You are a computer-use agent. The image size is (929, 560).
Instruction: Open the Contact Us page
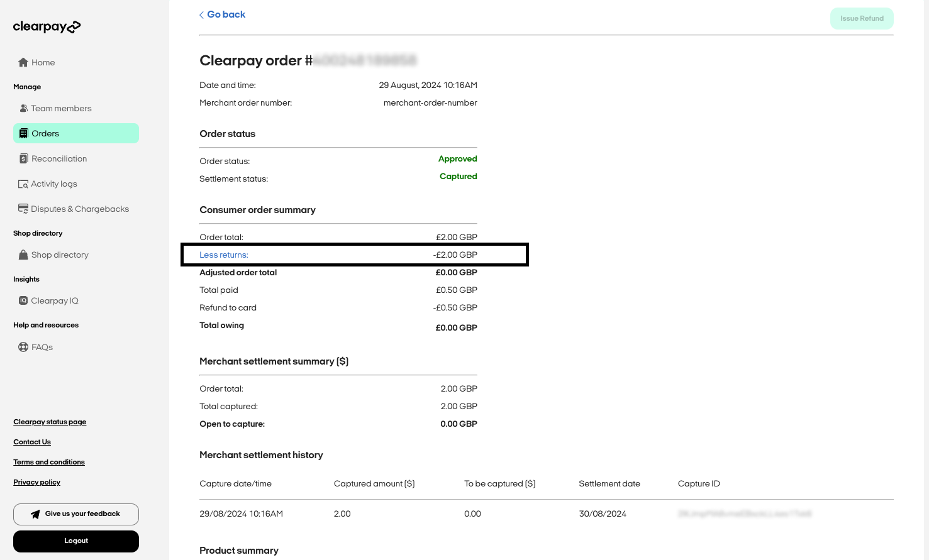click(x=31, y=442)
